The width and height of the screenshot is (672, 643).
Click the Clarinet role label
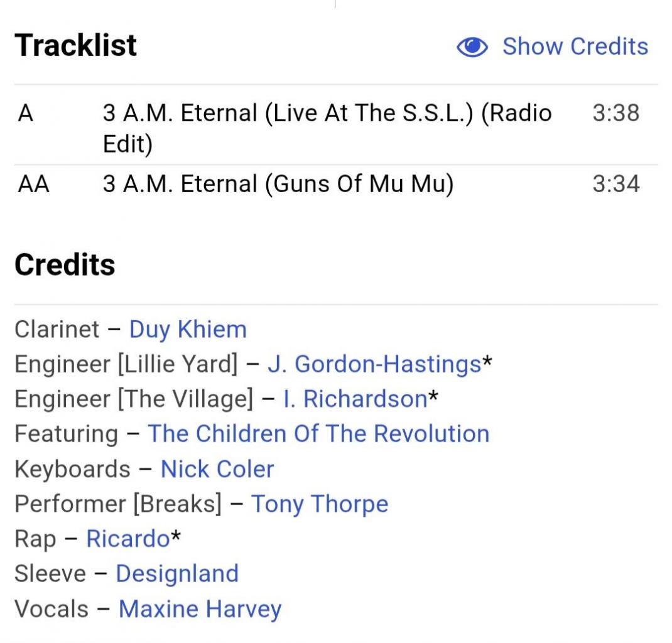tap(57, 329)
